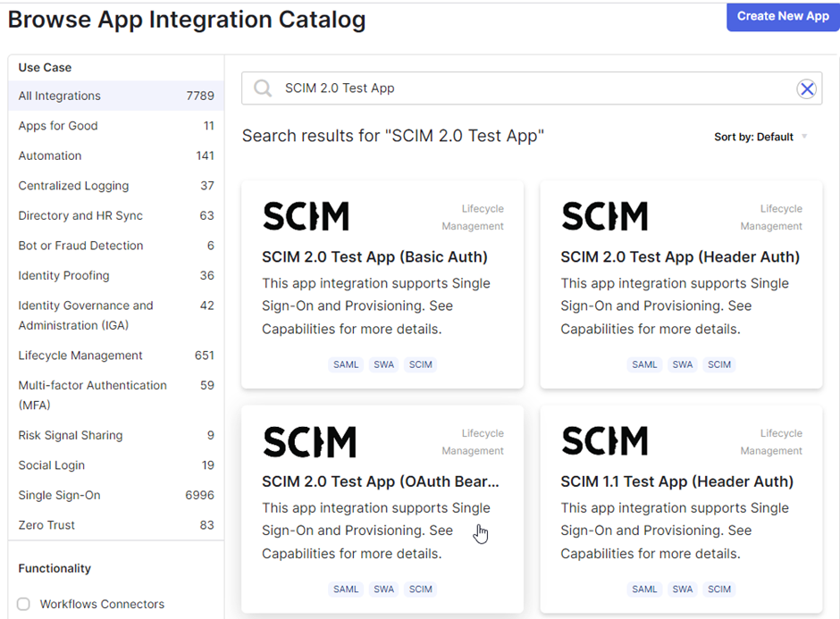Click SCIM logo on SCIM 1.1 card
Screen dimensions: 840x619
(605, 441)
